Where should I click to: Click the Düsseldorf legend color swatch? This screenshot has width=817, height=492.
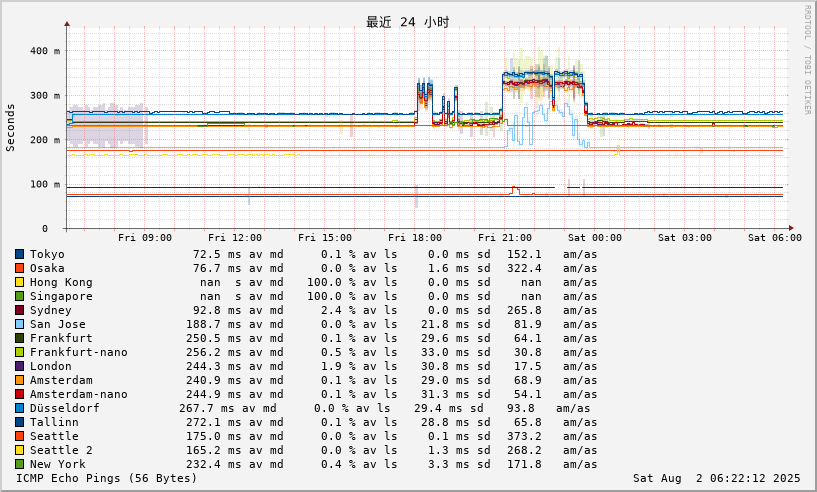[x=19, y=408]
